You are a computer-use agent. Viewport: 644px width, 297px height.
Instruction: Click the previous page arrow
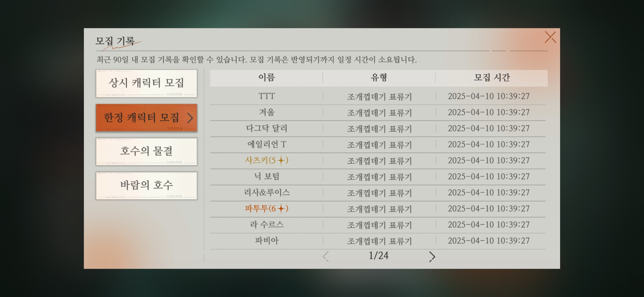click(326, 257)
